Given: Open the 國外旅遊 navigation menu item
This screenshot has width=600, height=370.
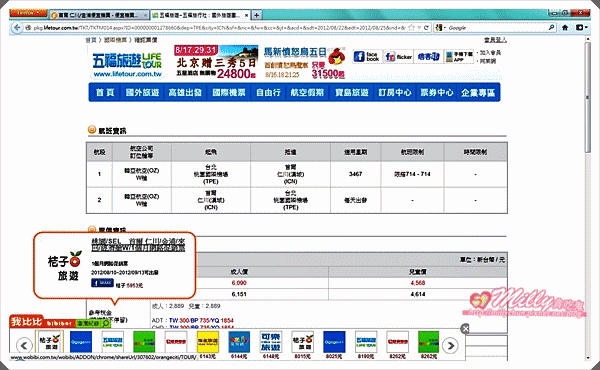Looking at the screenshot, I should click(142, 92).
